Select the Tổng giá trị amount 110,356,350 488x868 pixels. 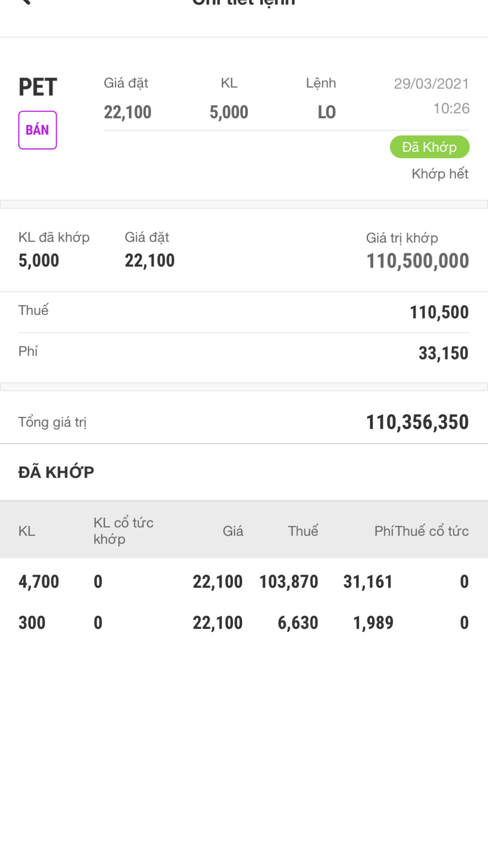point(417,422)
